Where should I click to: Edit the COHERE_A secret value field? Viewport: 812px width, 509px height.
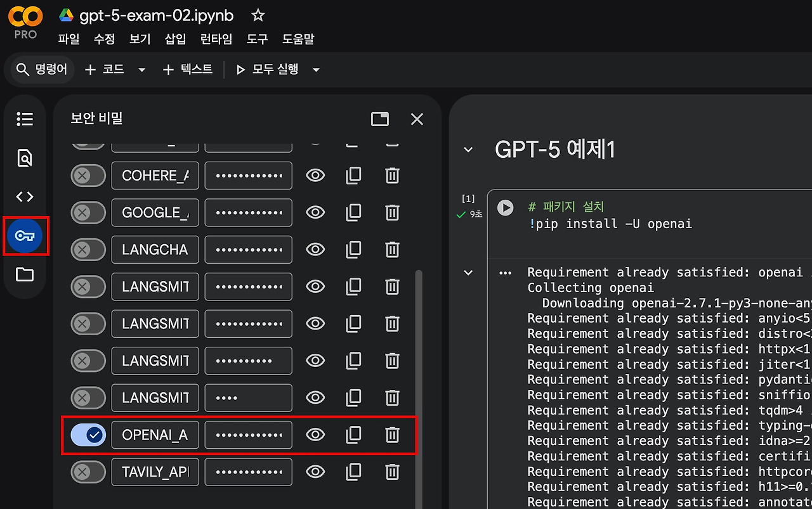coord(249,176)
